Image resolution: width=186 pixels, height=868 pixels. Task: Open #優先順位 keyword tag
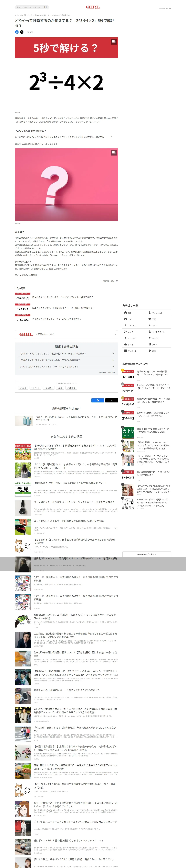(49, 388)
